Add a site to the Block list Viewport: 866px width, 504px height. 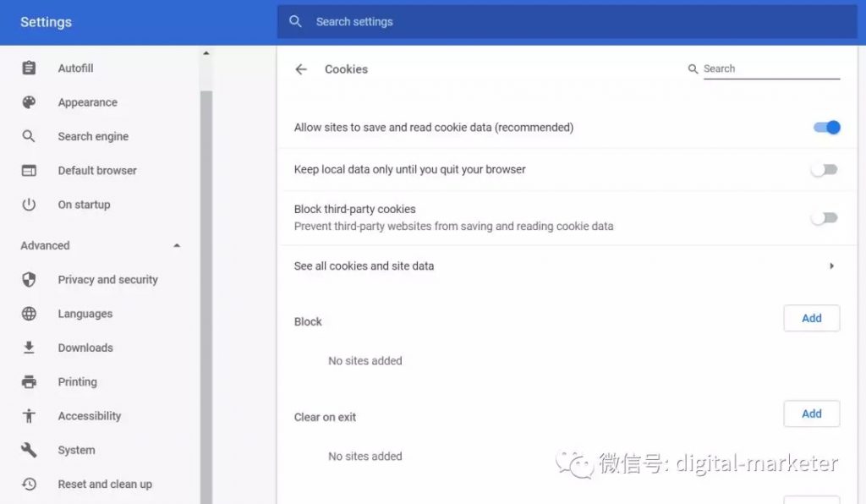tap(811, 319)
